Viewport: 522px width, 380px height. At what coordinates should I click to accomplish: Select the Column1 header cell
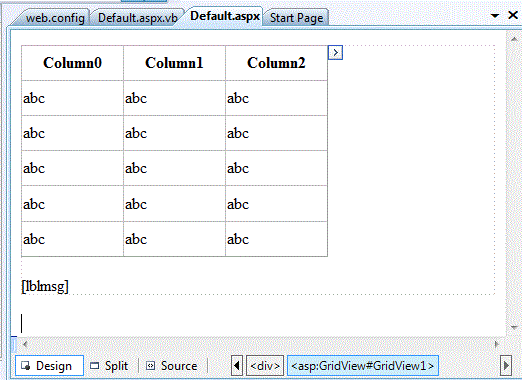(x=174, y=63)
